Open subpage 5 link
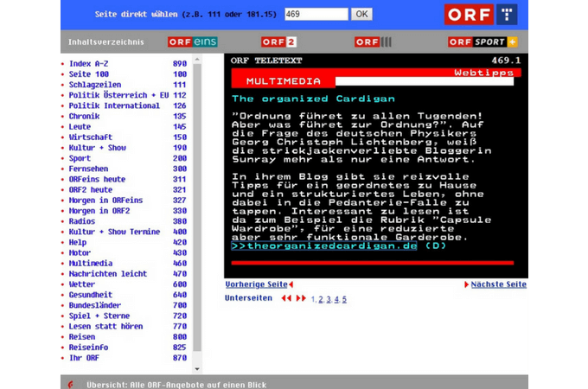 pos(344,299)
